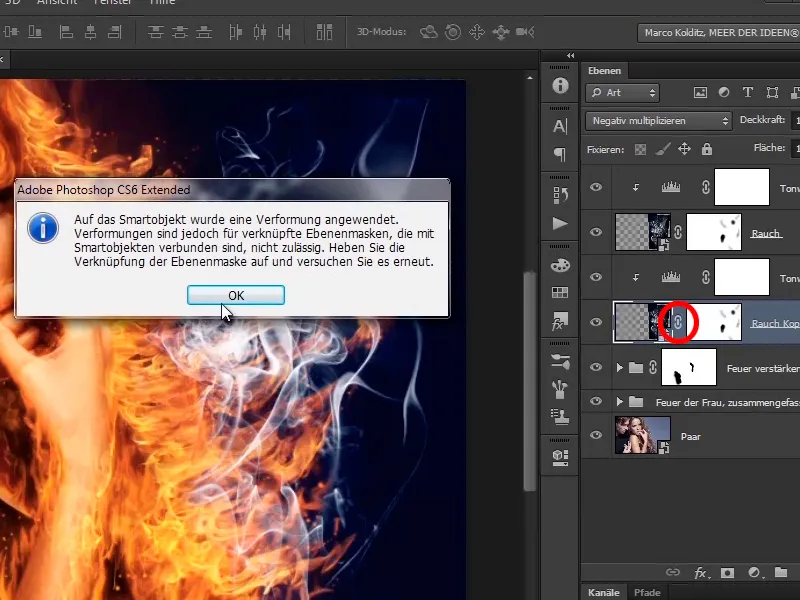The width and height of the screenshot is (800, 600).
Task: Hide the Paar layer eye icon
Action: 595,435
